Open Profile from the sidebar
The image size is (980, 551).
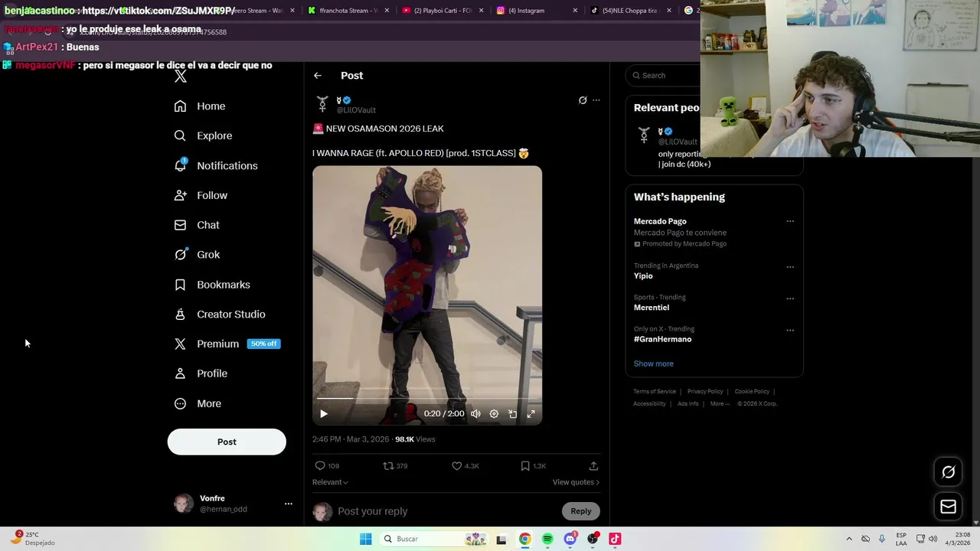201,373
